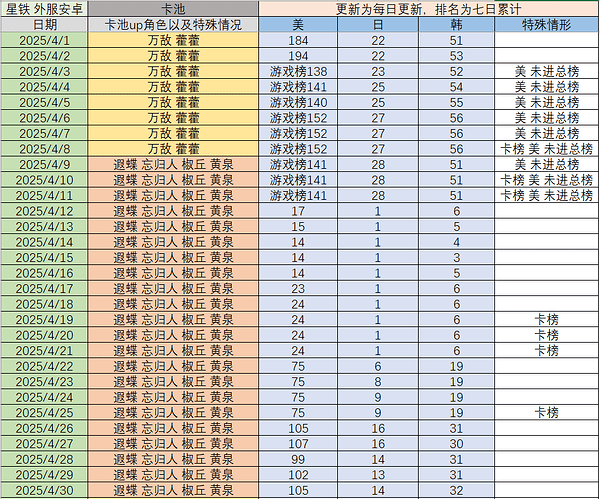Click the 卡榜 cell in the 2025/4/25 row
This screenshot has height=499, width=600.
point(546,412)
